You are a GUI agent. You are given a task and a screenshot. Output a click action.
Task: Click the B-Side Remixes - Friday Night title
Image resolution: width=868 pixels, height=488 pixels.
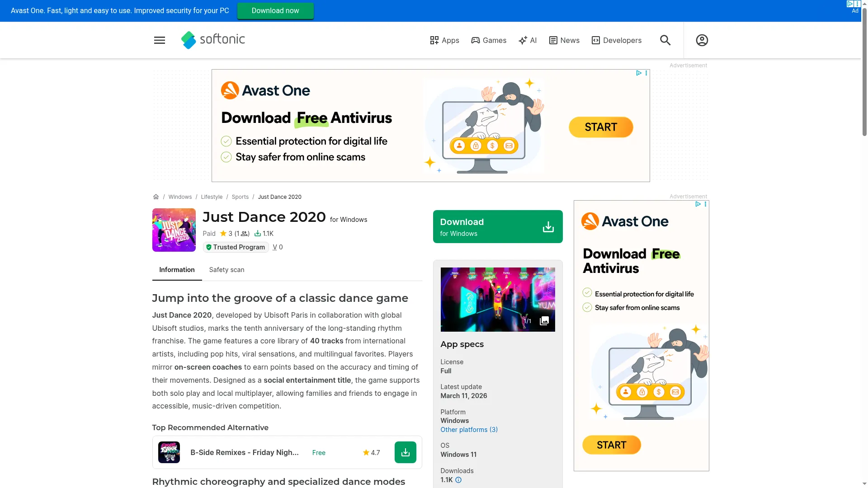pyautogui.click(x=245, y=452)
